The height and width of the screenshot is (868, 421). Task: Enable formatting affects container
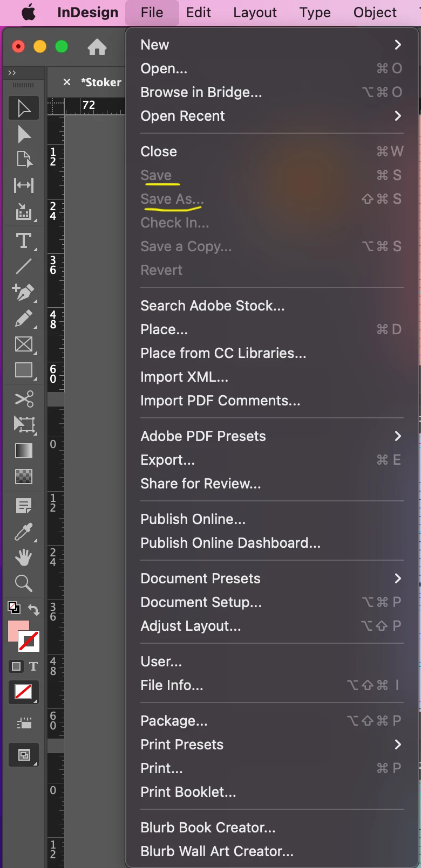pyautogui.click(x=16, y=666)
